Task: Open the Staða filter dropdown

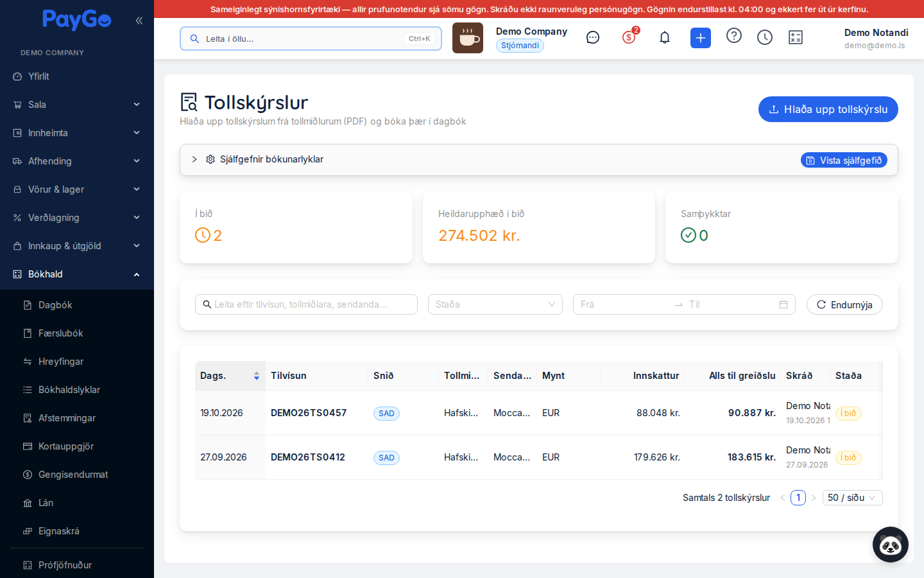Action: [x=495, y=304]
